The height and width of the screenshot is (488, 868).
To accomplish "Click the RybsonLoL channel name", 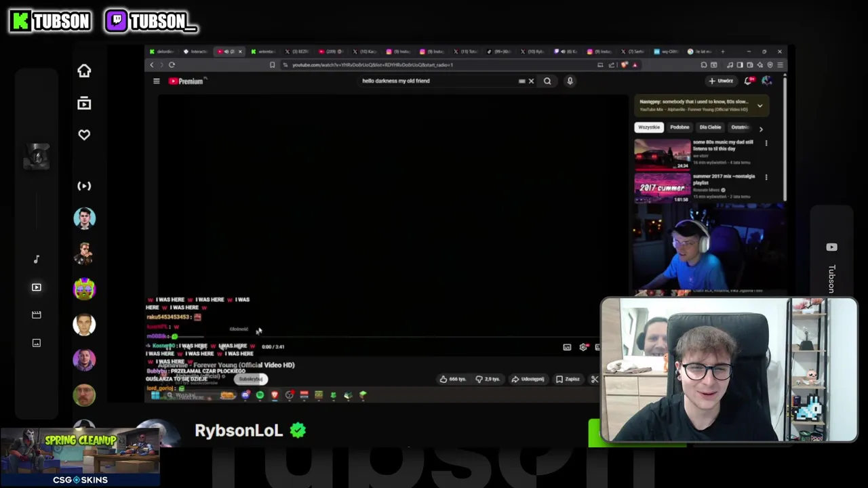I will tap(239, 430).
